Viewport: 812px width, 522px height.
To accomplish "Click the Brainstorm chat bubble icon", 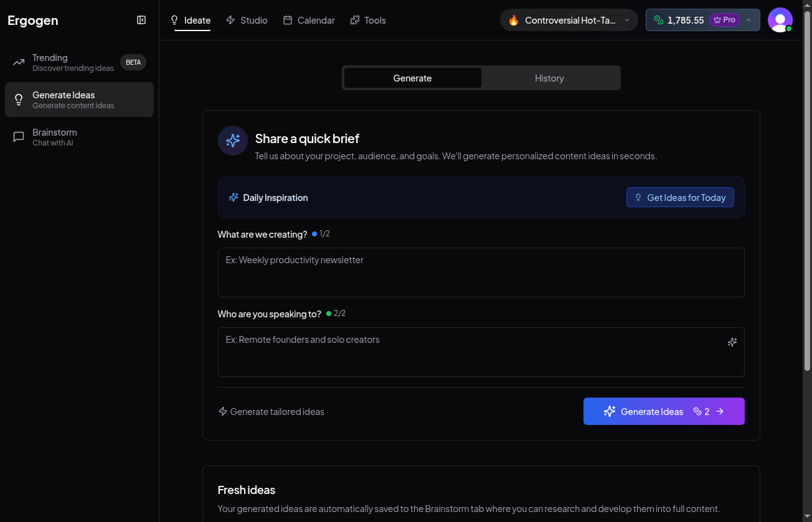I will pos(19,137).
